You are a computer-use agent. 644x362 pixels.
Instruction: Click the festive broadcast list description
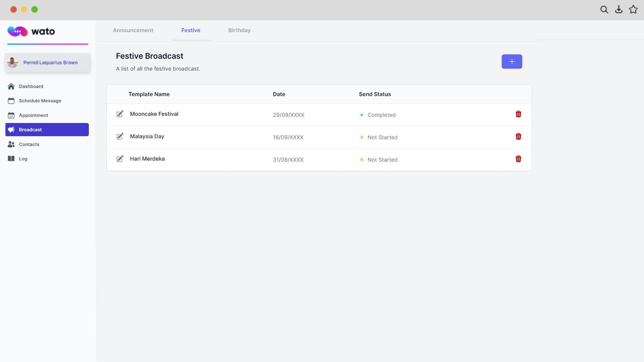tap(158, 69)
